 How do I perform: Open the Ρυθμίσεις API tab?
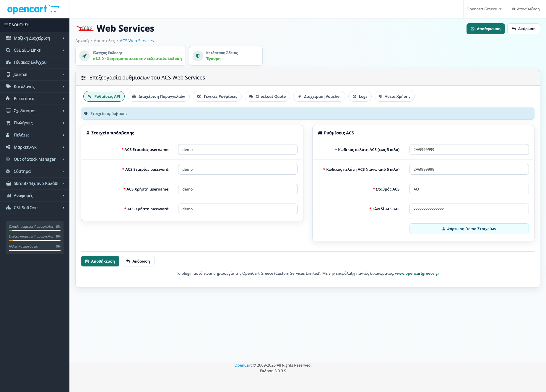[104, 96]
